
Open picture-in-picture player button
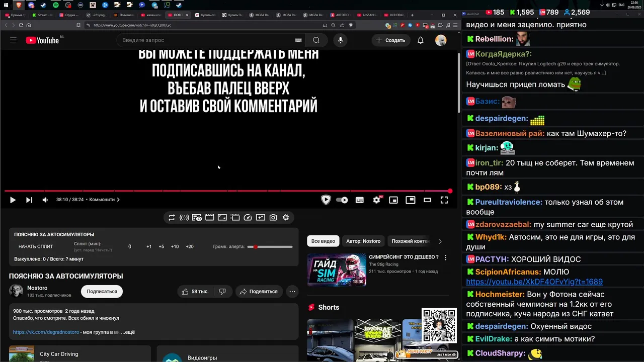(x=411, y=200)
